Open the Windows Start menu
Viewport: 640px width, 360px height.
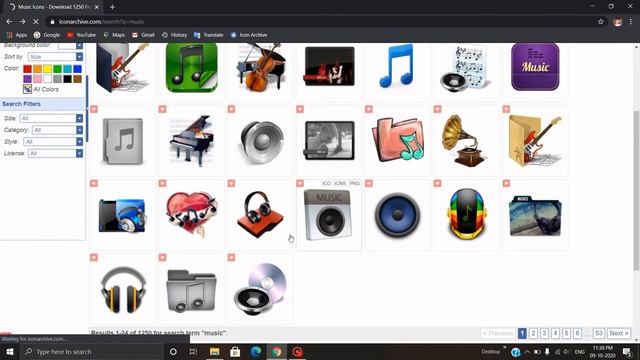coord(9,351)
